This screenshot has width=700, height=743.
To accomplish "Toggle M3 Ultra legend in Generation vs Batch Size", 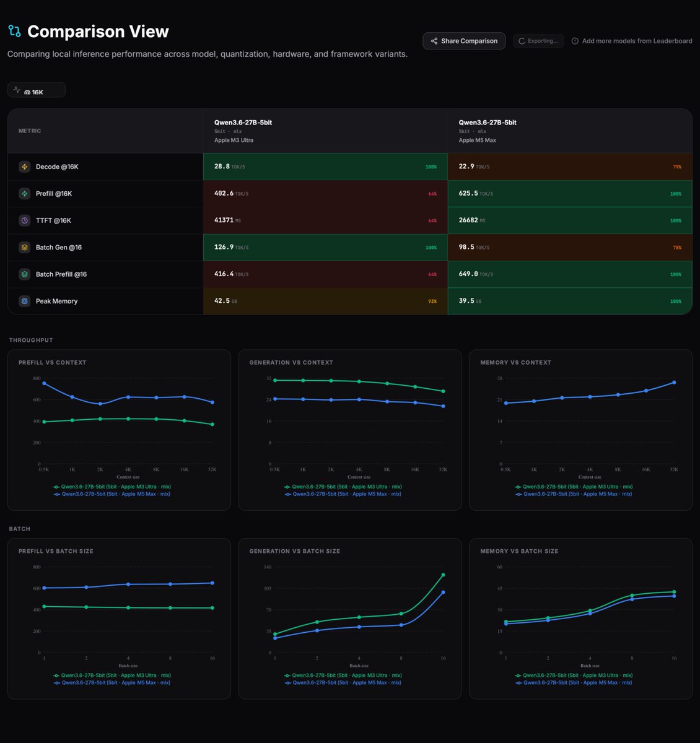I will 343,676.
